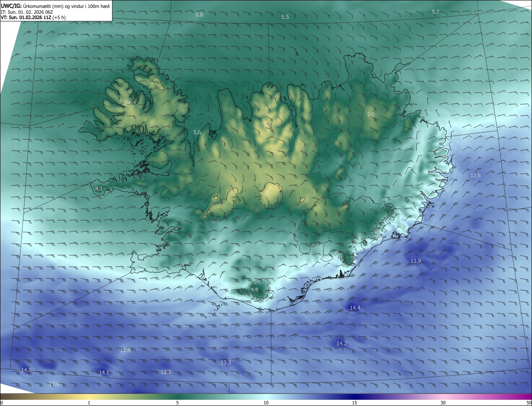
Task: Click the UWC/IG title line in the legend box
Action: [55, 6]
